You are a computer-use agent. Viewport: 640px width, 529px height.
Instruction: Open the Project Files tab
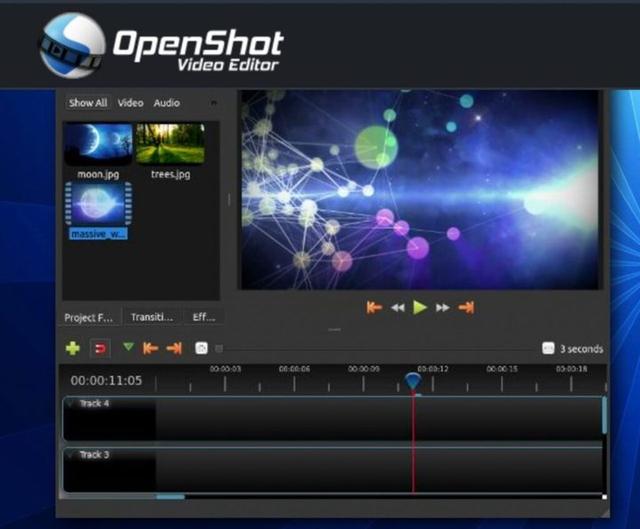pos(89,317)
